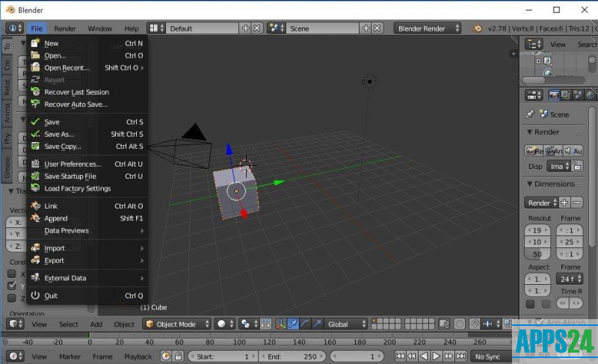The height and width of the screenshot is (364, 598).
Task: Toggle the timeline lock icon
Action: tap(178, 357)
